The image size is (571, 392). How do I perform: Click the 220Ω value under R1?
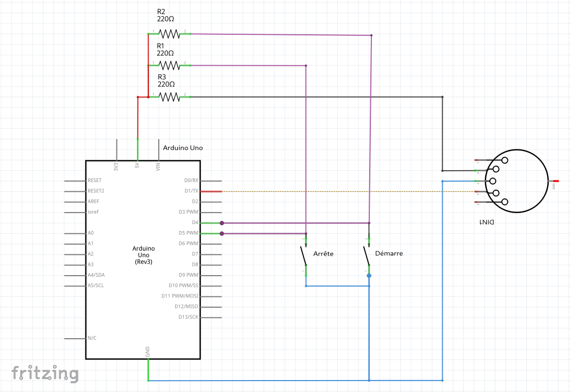pos(165,53)
